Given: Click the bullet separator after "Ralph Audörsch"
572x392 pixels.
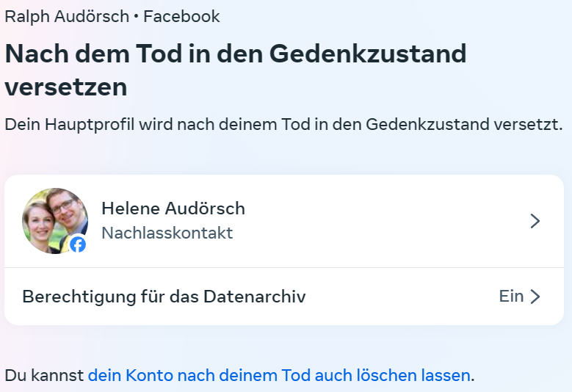Looking at the screenshot, I should (x=137, y=16).
